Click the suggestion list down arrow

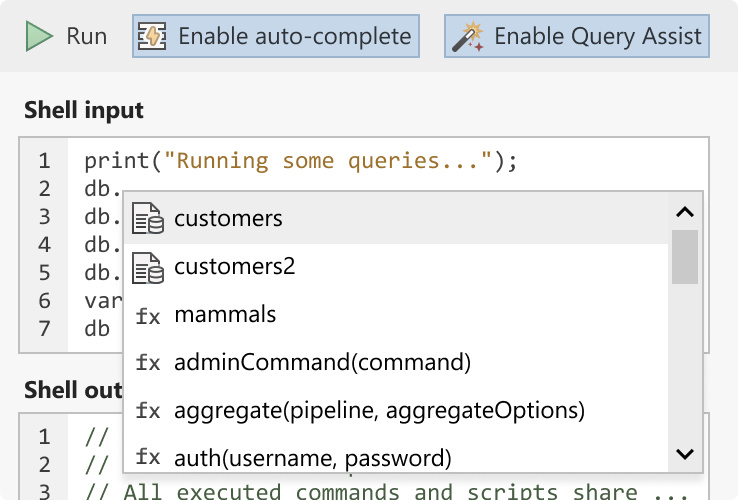tap(685, 454)
